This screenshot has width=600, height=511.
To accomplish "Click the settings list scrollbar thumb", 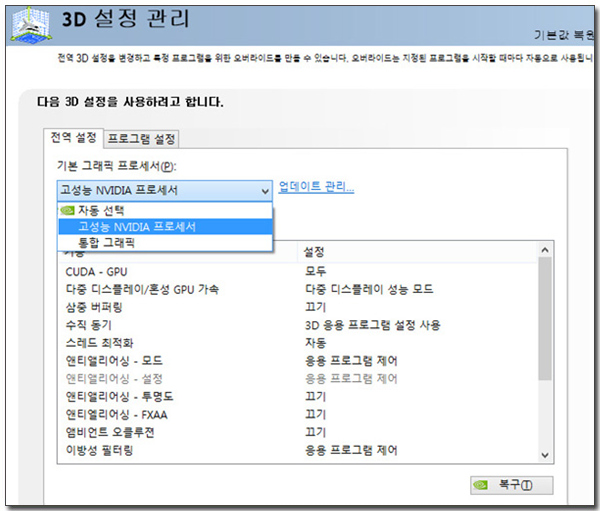I will (x=545, y=318).
